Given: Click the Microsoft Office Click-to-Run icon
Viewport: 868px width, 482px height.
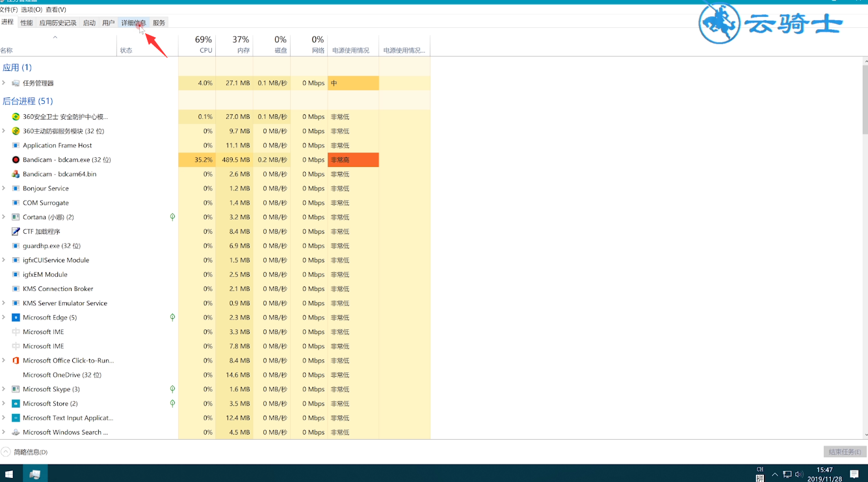Looking at the screenshot, I should [x=16, y=361].
